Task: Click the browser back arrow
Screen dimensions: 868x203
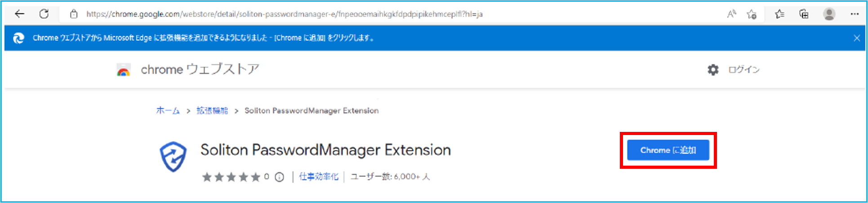Action: [20, 14]
